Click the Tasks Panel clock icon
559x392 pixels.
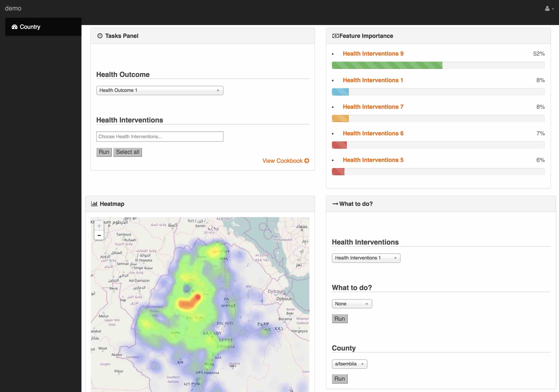100,36
